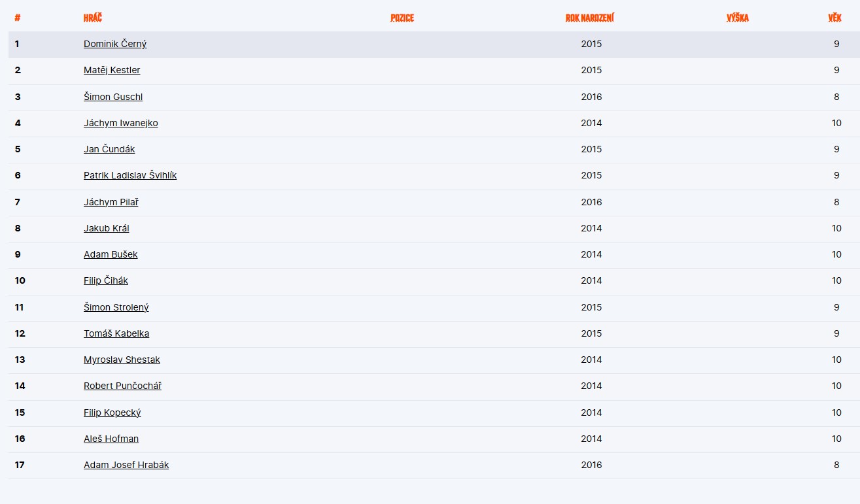This screenshot has width=860, height=504.
Task: Open Jan Čundák player page
Action: pos(109,149)
